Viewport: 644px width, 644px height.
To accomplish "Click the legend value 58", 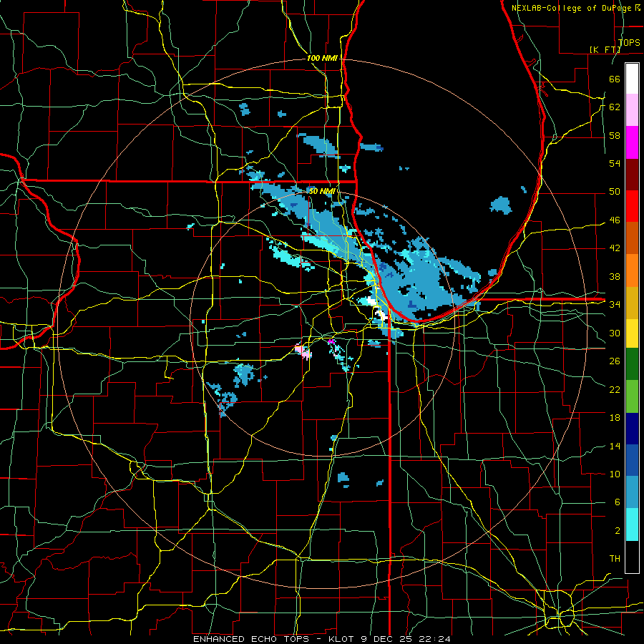I will tap(615, 135).
